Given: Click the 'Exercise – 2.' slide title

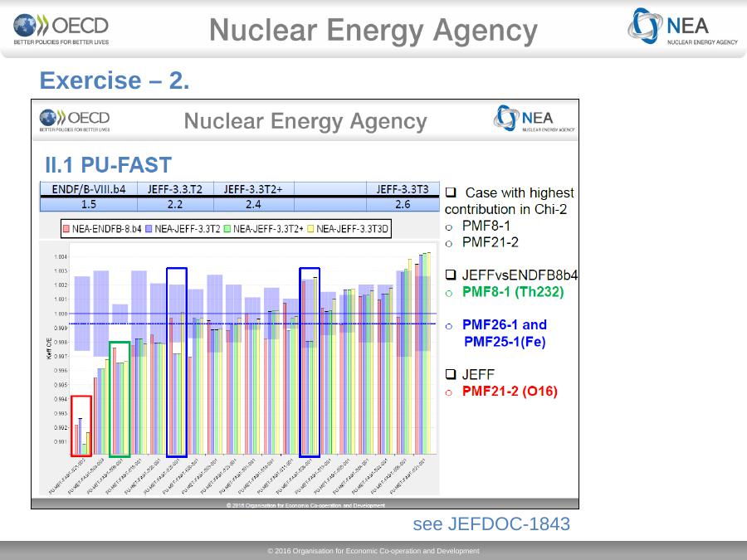Looking at the screenshot, I should (x=115, y=81).
